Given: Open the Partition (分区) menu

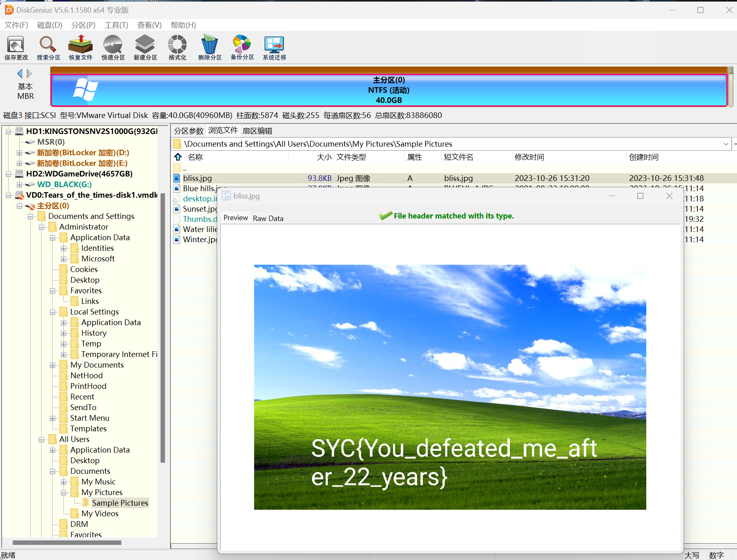Looking at the screenshot, I should pos(83,25).
